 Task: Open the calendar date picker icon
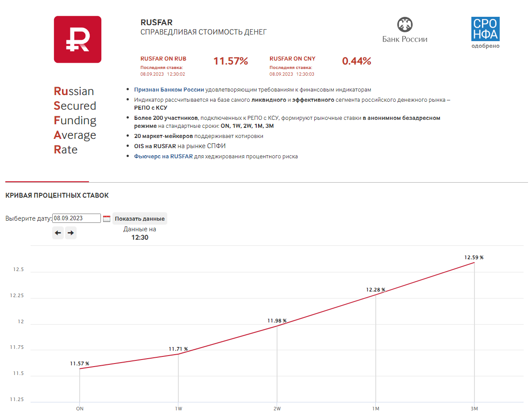(x=107, y=218)
